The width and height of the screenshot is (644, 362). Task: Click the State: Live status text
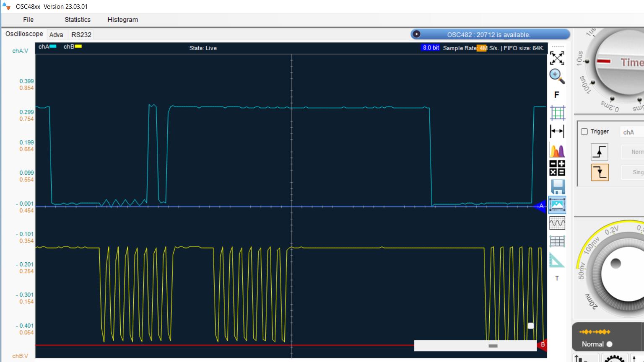(203, 48)
